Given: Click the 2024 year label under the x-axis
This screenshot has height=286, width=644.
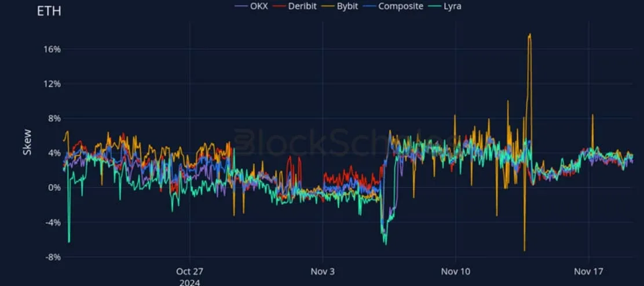Looking at the screenshot, I should (x=190, y=283).
